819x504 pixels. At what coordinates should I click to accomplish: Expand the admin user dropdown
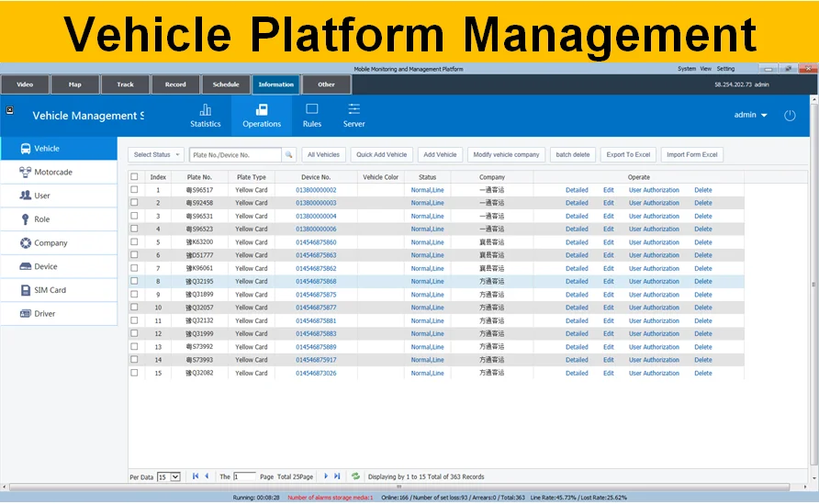point(751,116)
